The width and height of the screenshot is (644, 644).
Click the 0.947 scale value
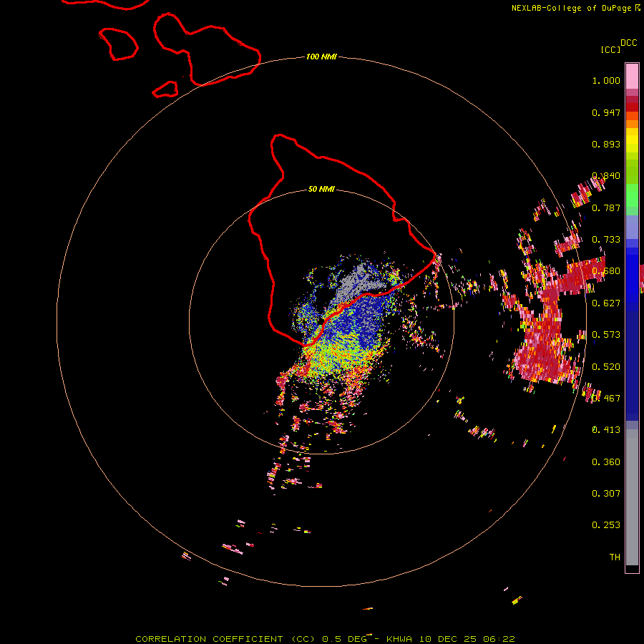click(x=606, y=112)
